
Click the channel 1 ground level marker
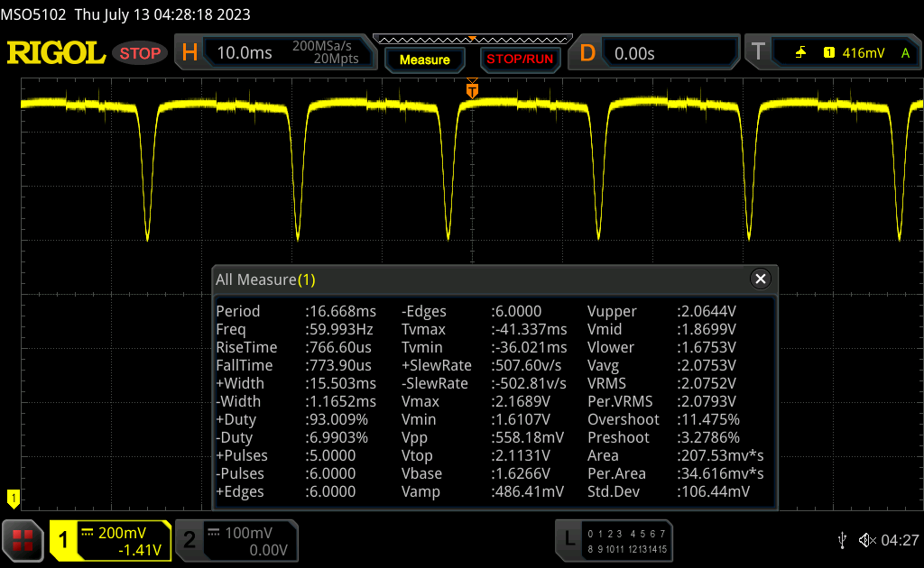point(13,497)
